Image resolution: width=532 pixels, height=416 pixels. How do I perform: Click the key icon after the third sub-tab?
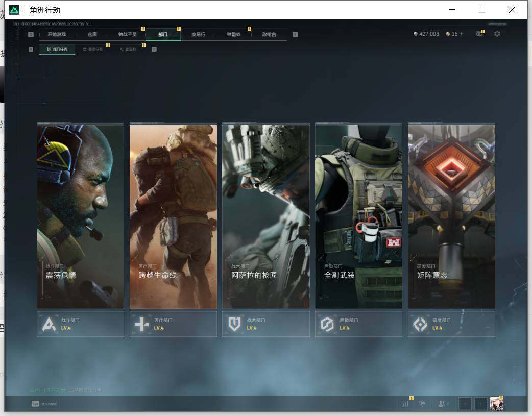(154, 49)
